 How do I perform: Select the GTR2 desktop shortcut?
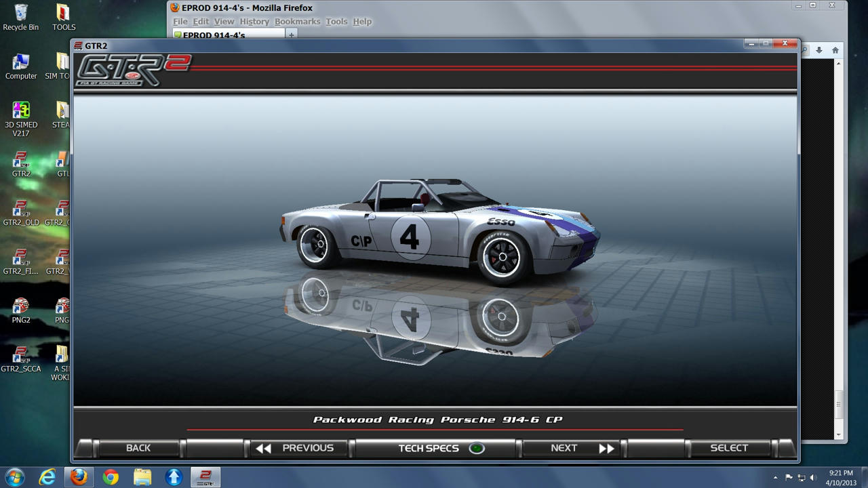point(21,163)
